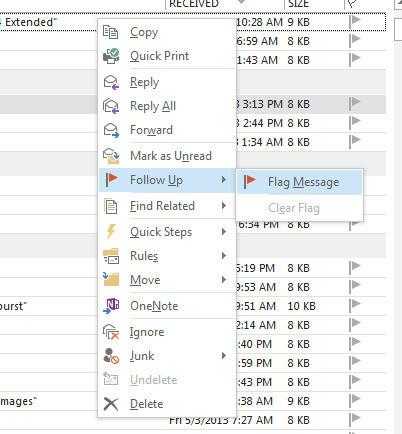
Task: Click the lightning bolt Quick Steps icon
Action: (x=111, y=231)
